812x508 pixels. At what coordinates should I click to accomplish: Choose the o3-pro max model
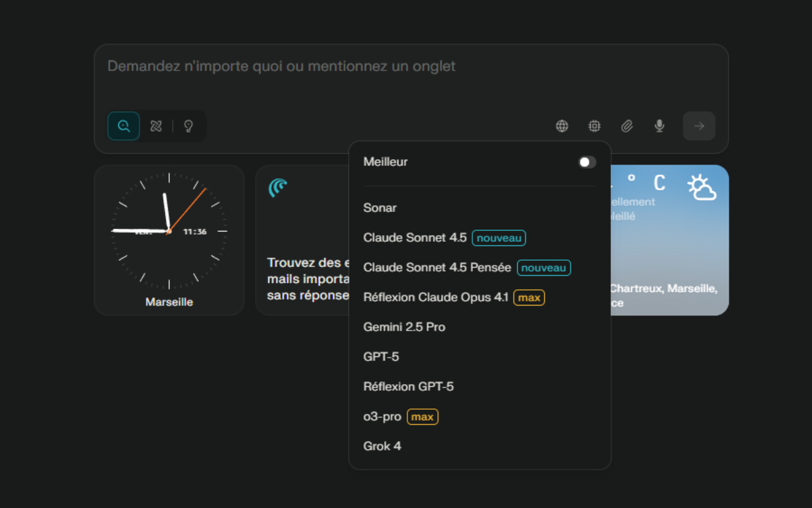383,417
